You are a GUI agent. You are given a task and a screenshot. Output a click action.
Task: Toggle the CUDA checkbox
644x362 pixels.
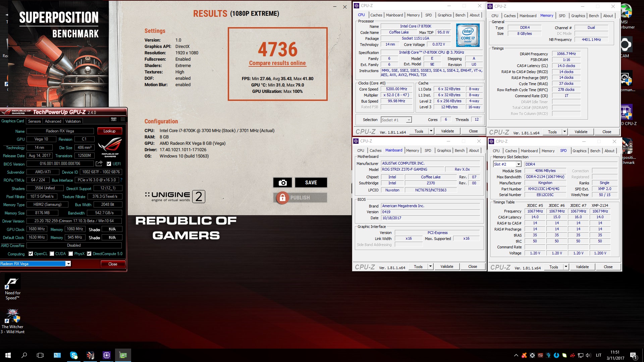(52, 254)
